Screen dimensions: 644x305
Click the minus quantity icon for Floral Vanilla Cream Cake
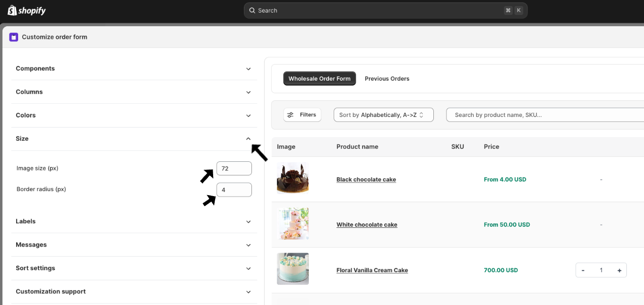pos(583,270)
